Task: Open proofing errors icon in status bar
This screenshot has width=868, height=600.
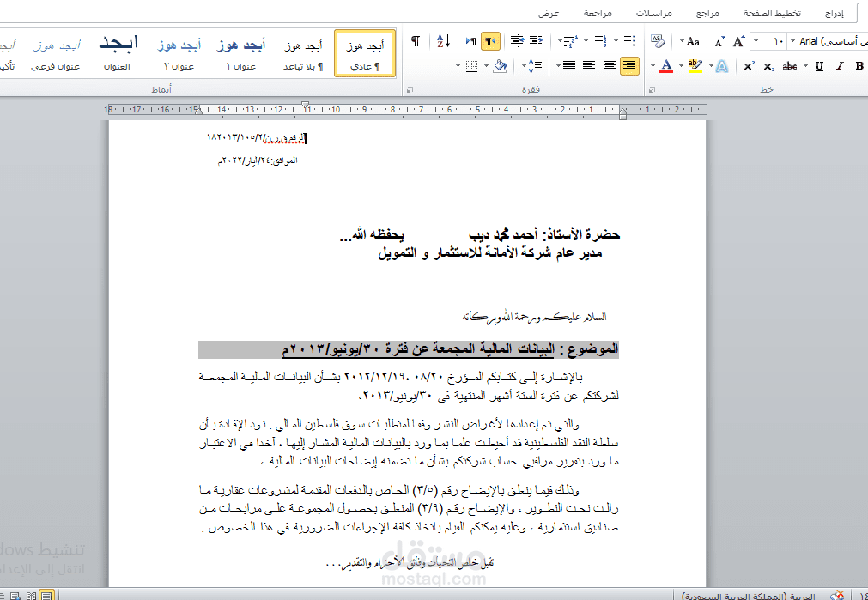Action: (838, 595)
